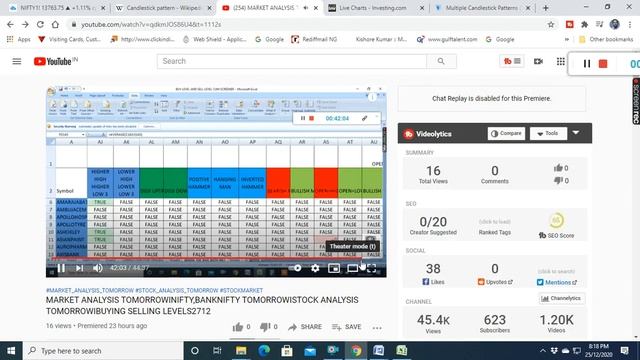Open YouTube hamburger guide menu
Screen dimensions: 640x360
coord(17,61)
